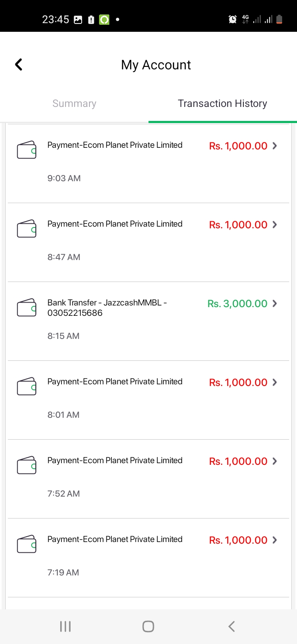
Task: Expand the 8:47 AM transaction chevron
Action: coord(275,225)
